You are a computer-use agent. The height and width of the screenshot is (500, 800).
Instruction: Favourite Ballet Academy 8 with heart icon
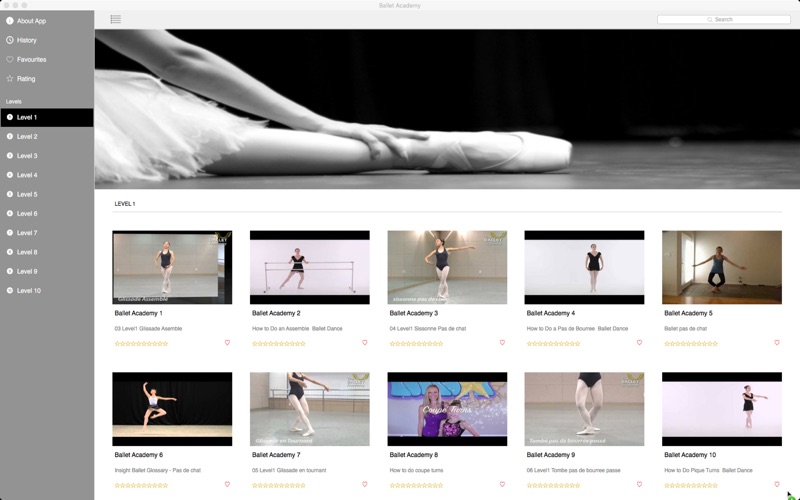click(502, 485)
